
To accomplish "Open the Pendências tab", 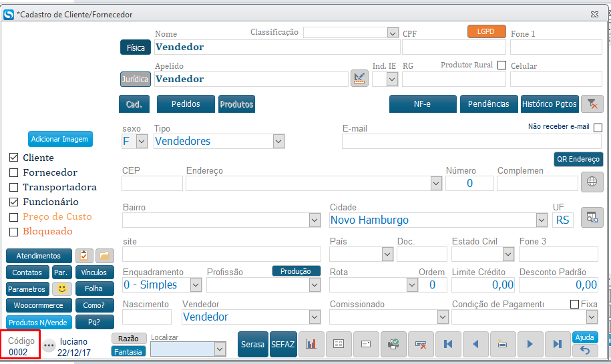I will (487, 104).
